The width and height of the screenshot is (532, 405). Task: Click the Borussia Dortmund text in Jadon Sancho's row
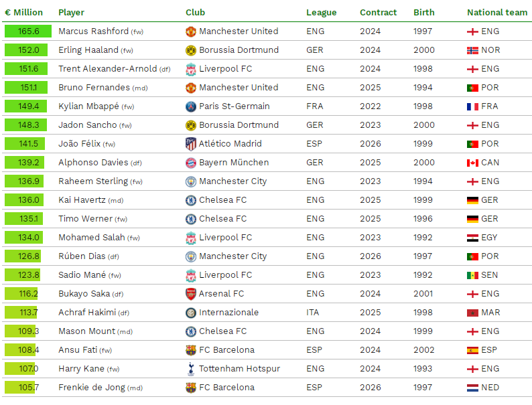pyautogui.click(x=239, y=125)
